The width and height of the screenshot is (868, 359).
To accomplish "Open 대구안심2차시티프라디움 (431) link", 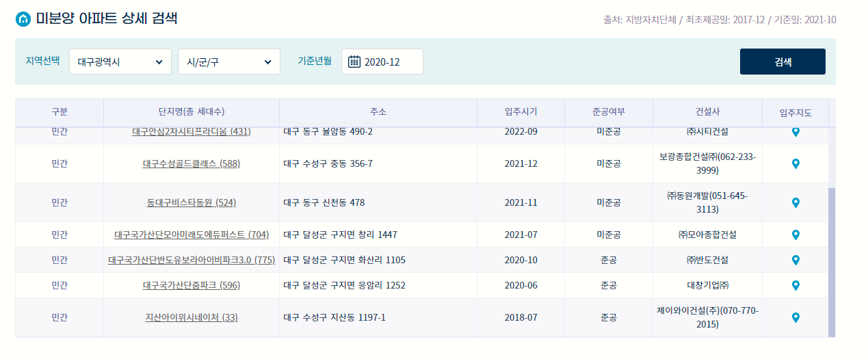I will pyautogui.click(x=192, y=131).
